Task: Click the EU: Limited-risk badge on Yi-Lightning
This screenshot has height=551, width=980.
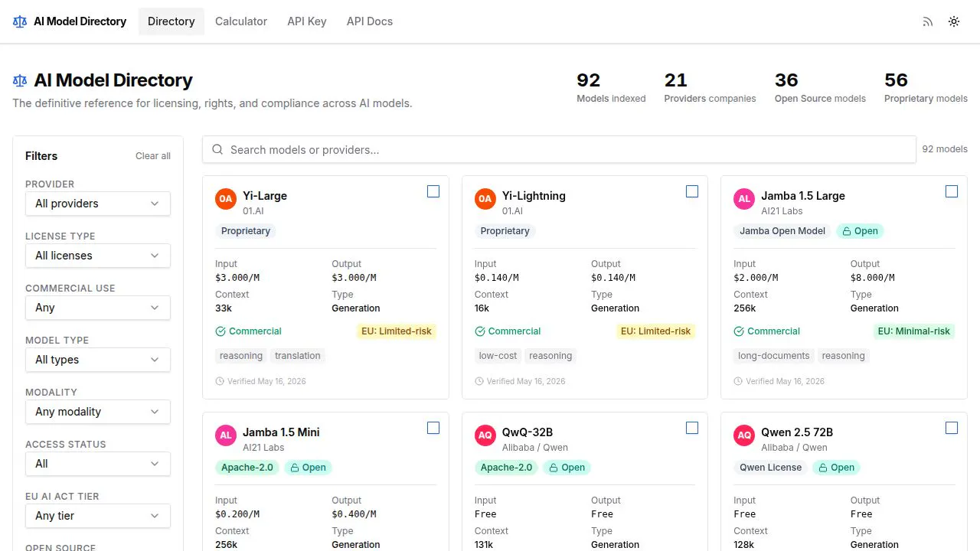Action: 655,331
